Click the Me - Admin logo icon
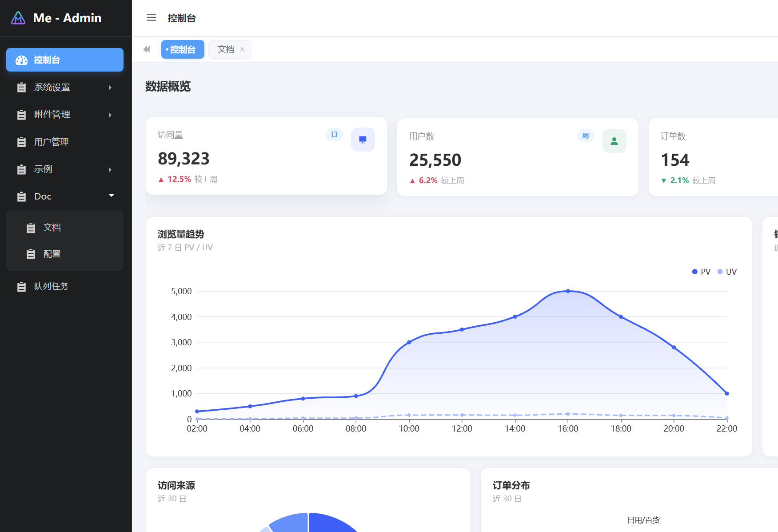Screen dimensions: 778x532 (x=18, y=18)
